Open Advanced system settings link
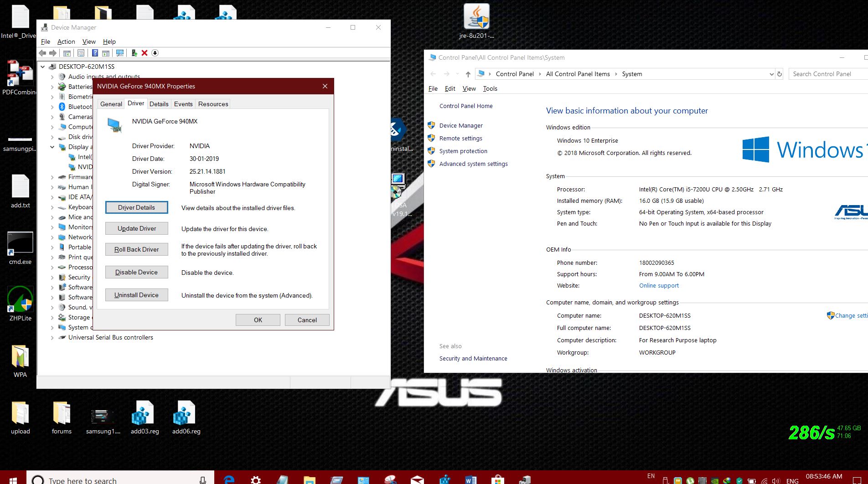 click(473, 164)
